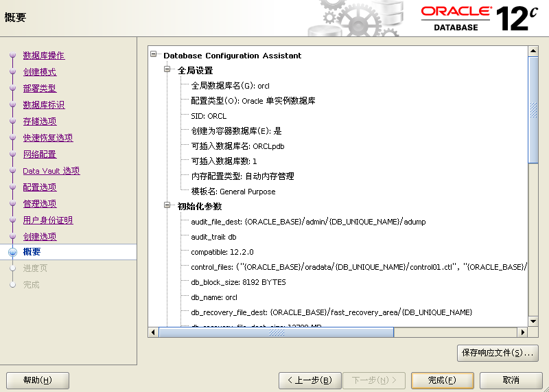Select the db_name: orcl row

point(214,297)
